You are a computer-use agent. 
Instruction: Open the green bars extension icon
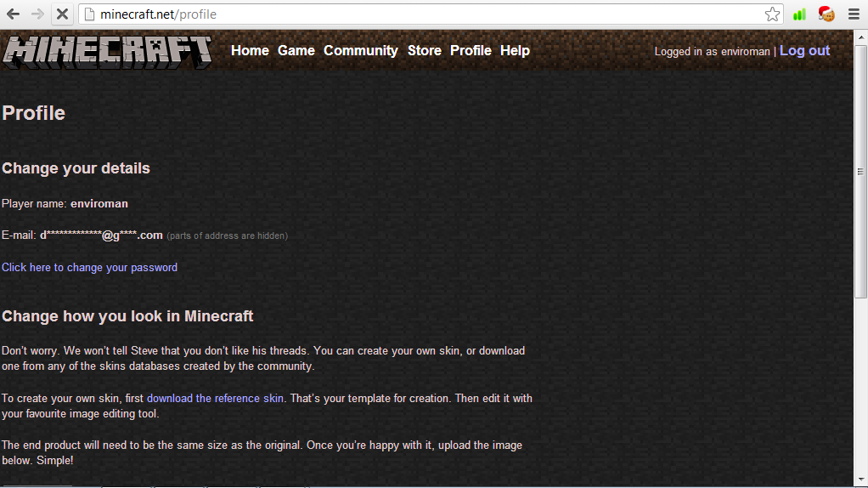click(799, 14)
